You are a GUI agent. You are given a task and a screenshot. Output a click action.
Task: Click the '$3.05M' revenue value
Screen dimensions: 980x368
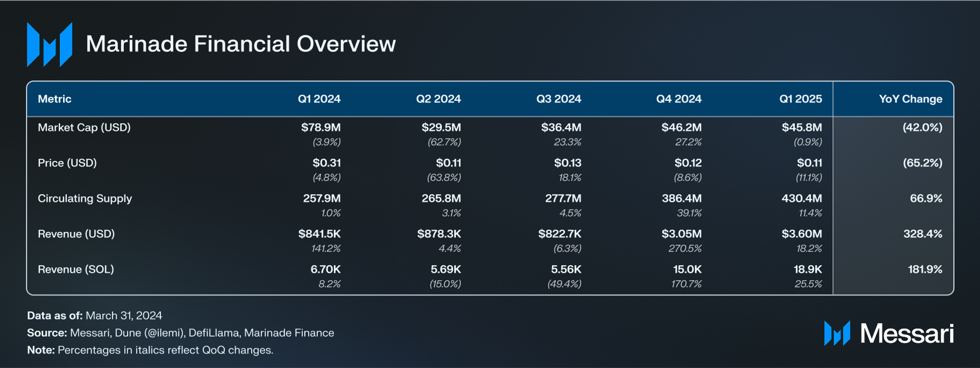tap(681, 234)
